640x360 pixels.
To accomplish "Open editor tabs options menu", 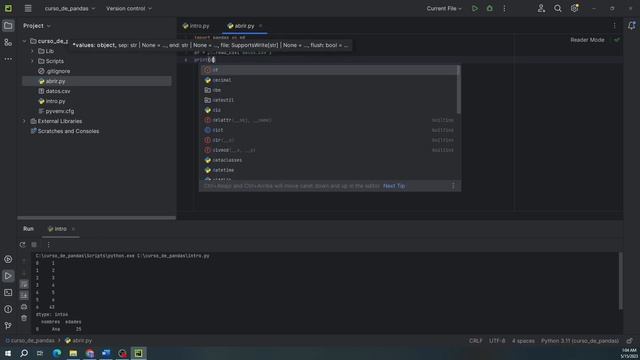I will click(x=614, y=26).
